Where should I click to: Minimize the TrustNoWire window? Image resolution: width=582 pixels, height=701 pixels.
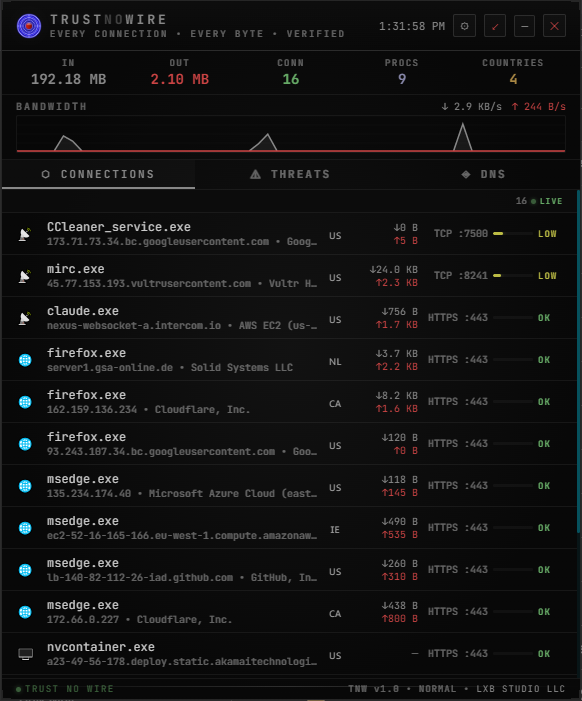[524, 26]
